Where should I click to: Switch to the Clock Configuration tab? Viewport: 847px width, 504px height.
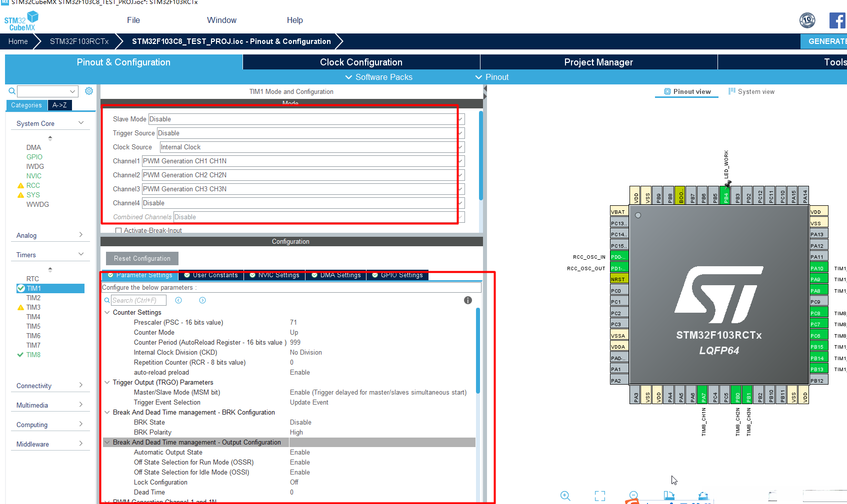pos(361,62)
